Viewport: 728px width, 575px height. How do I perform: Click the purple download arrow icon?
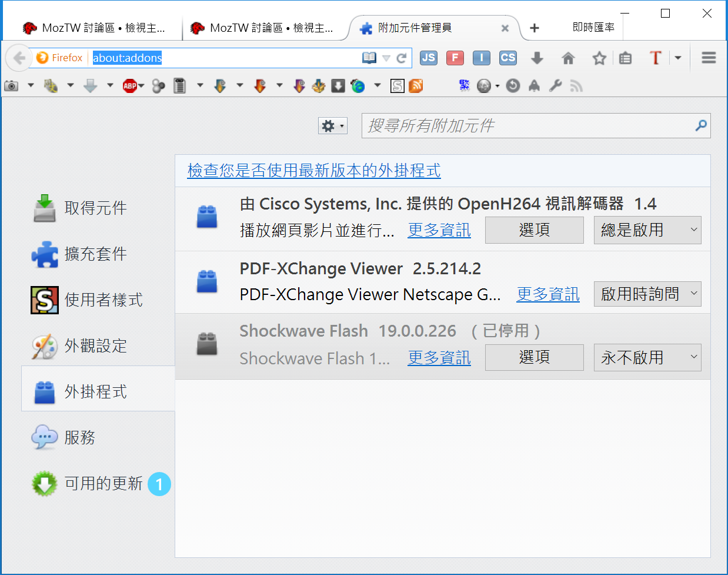(299, 86)
